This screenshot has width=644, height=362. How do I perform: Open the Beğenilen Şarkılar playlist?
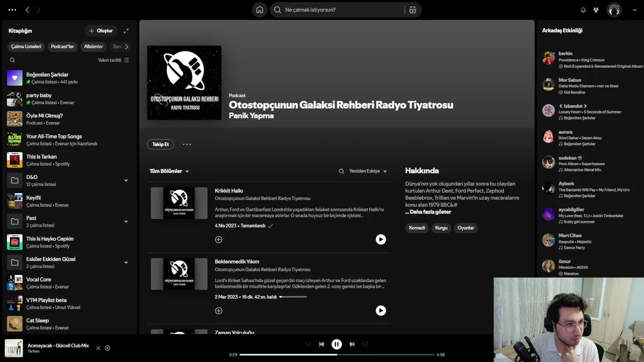[69, 78]
